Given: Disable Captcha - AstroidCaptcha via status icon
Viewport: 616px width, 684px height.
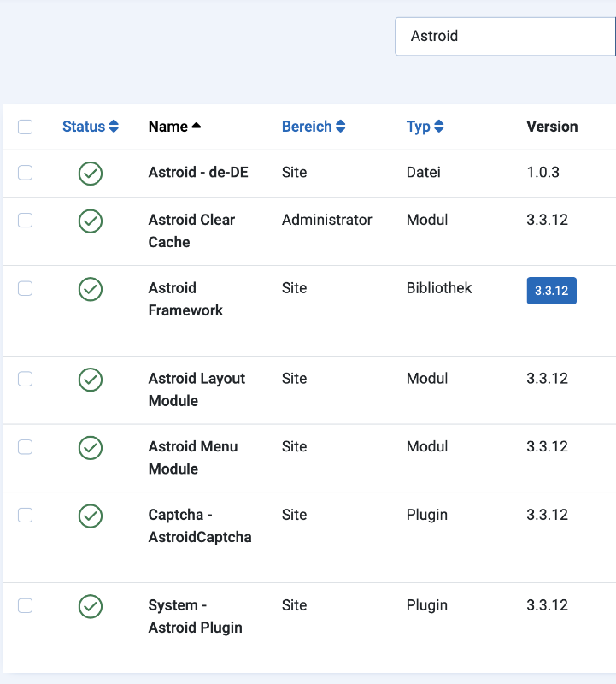Looking at the screenshot, I should 91,516.
